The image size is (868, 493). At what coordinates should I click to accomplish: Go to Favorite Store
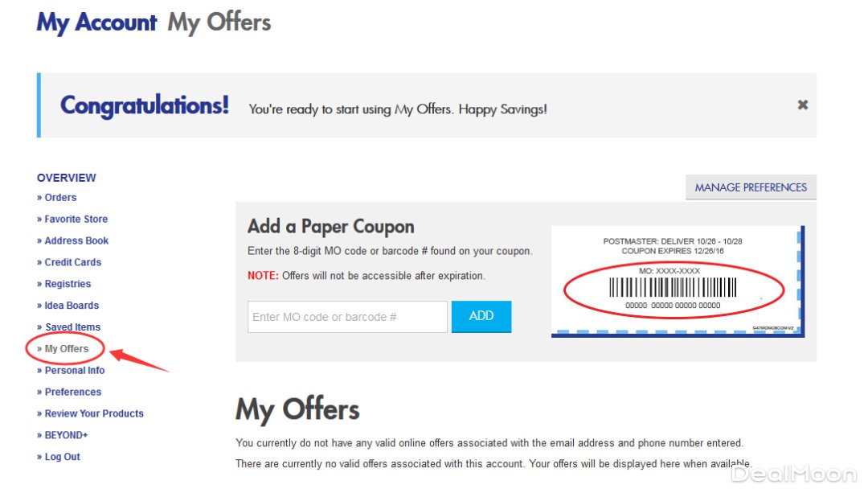(76, 220)
